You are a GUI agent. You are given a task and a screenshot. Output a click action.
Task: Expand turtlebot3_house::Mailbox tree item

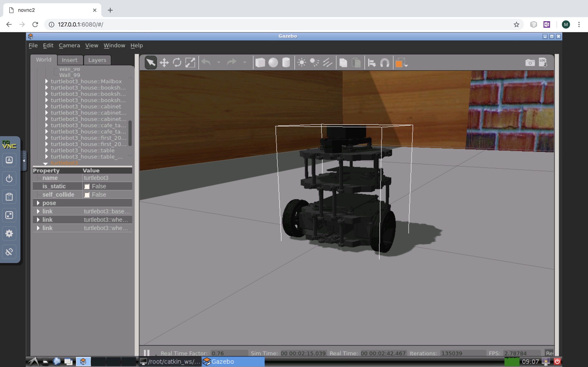(46, 81)
